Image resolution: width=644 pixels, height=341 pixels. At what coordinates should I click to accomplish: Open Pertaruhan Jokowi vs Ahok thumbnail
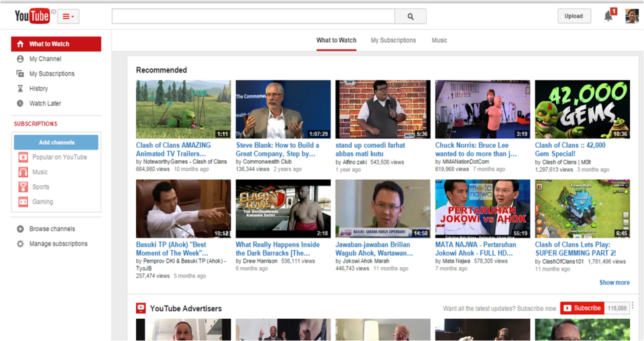click(x=482, y=209)
